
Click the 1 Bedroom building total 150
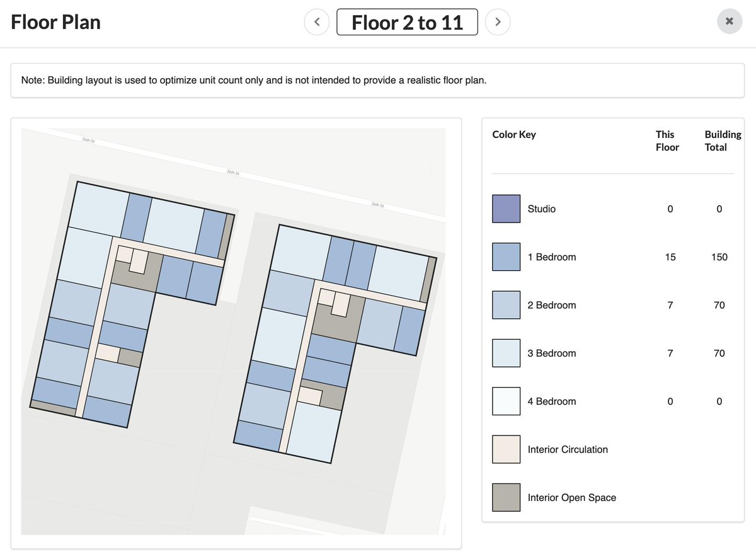pyautogui.click(x=719, y=257)
